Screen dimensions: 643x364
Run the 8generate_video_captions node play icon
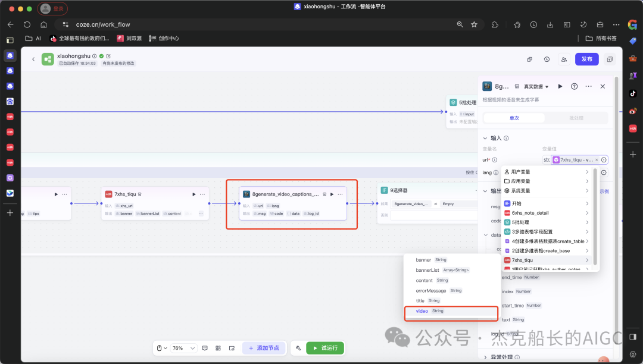pyautogui.click(x=332, y=194)
